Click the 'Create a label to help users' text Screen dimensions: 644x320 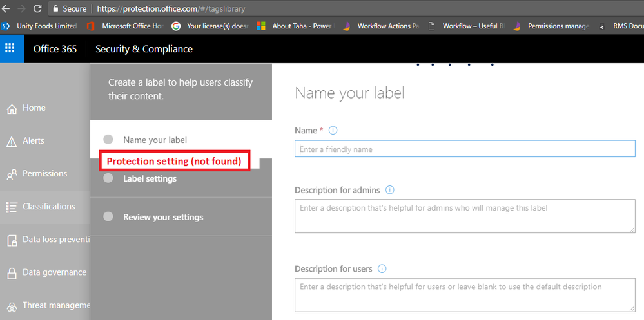tap(181, 89)
